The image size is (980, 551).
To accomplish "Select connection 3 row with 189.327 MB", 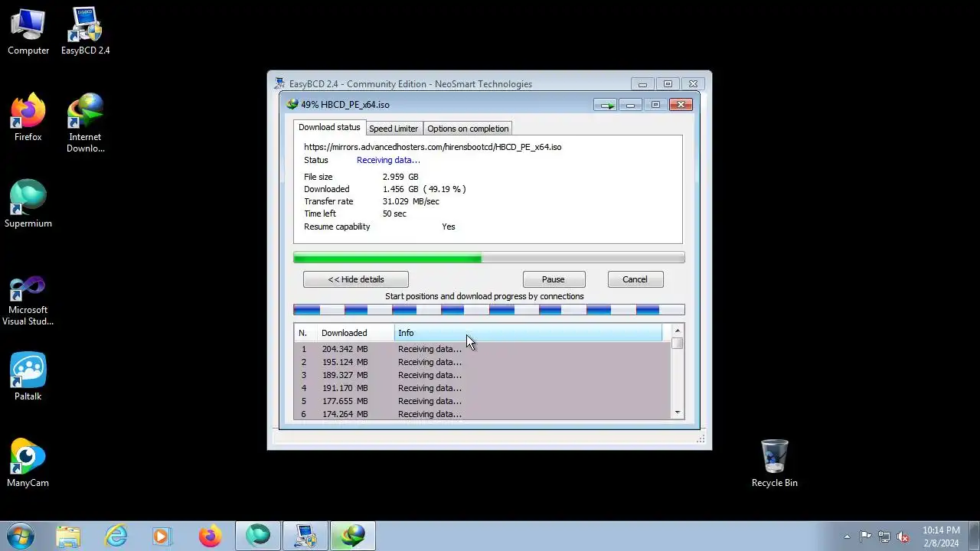I will tap(482, 375).
